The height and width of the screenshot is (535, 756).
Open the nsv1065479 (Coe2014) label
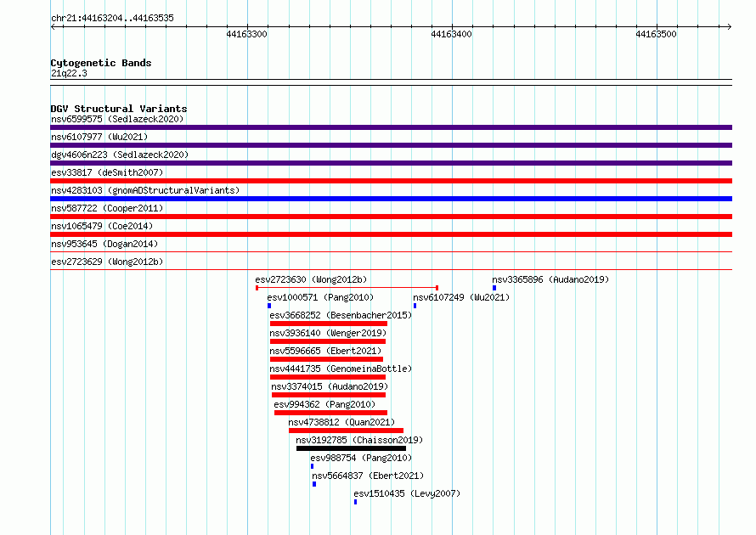tap(102, 226)
